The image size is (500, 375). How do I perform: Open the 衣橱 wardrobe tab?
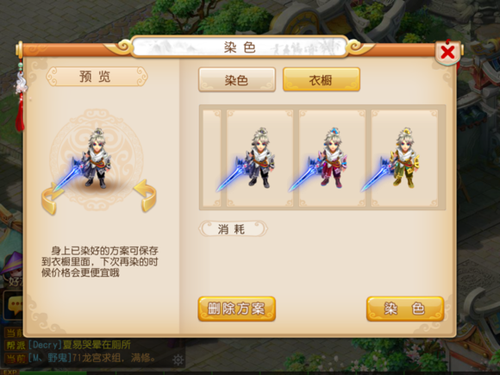(x=321, y=80)
